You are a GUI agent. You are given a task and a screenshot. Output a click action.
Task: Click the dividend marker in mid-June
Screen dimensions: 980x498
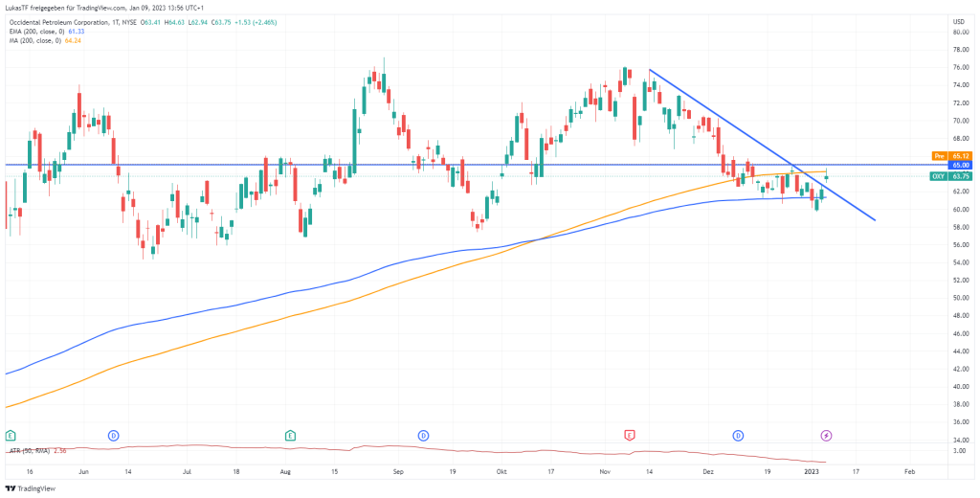pos(113,436)
